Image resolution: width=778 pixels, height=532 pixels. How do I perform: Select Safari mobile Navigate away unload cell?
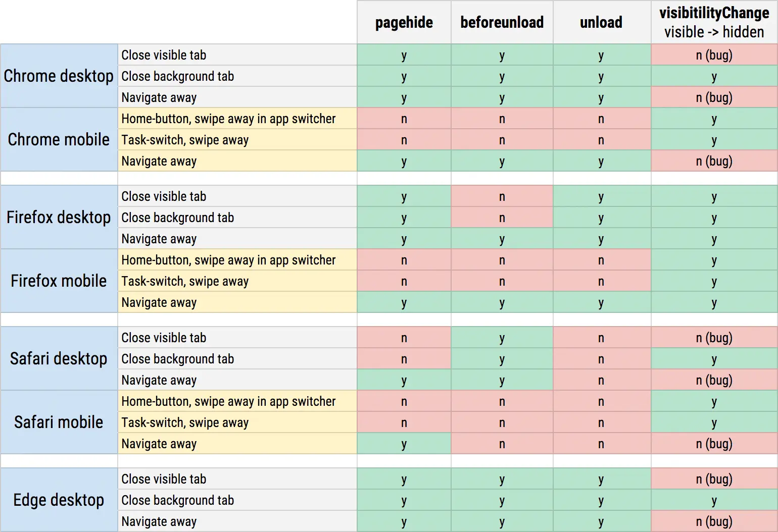pyautogui.click(x=601, y=444)
